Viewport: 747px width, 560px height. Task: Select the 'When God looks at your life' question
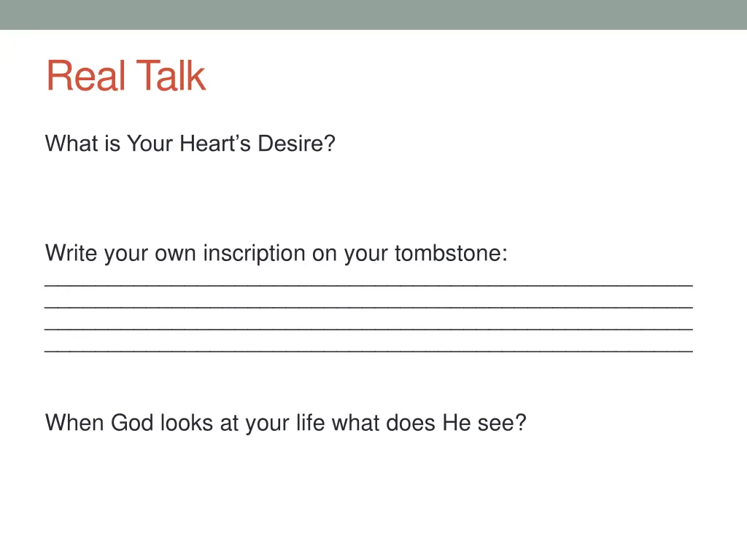(x=286, y=423)
